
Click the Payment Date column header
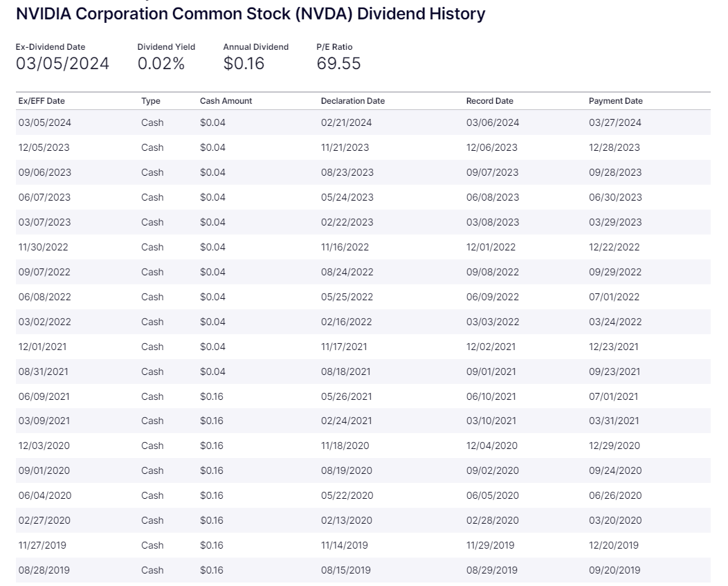pos(616,101)
